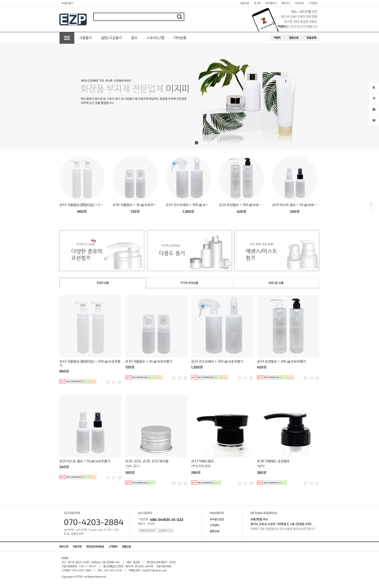Select the fifth banner slide indicator
Viewport: 379px width, 588px height.
[216, 143]
